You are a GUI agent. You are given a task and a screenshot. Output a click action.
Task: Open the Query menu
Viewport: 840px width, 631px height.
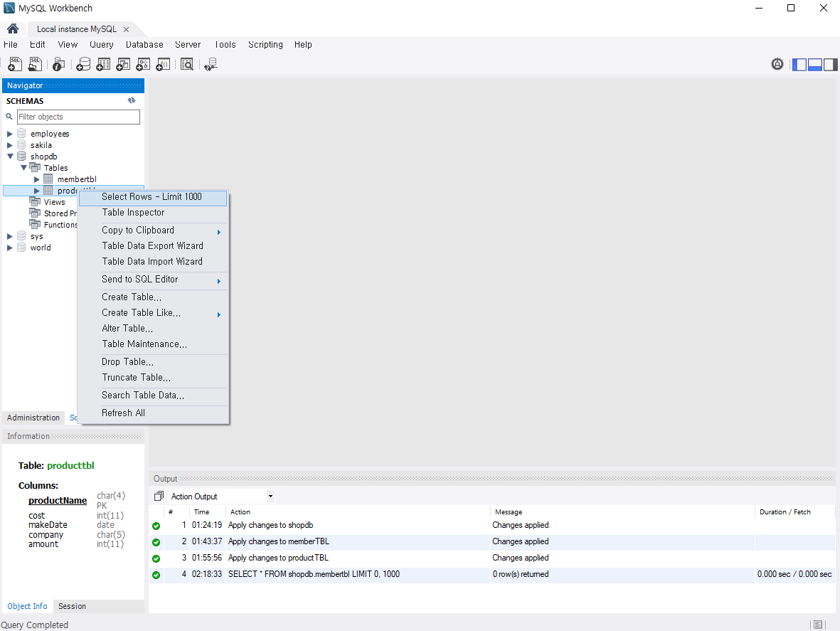coord(101,44)
